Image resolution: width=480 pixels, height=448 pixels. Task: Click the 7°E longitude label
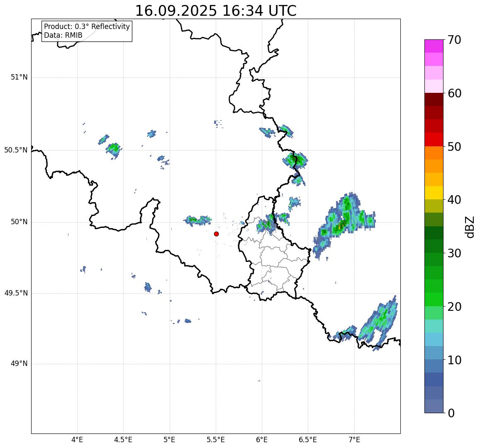pyautogui.click(x=354, y=440)
